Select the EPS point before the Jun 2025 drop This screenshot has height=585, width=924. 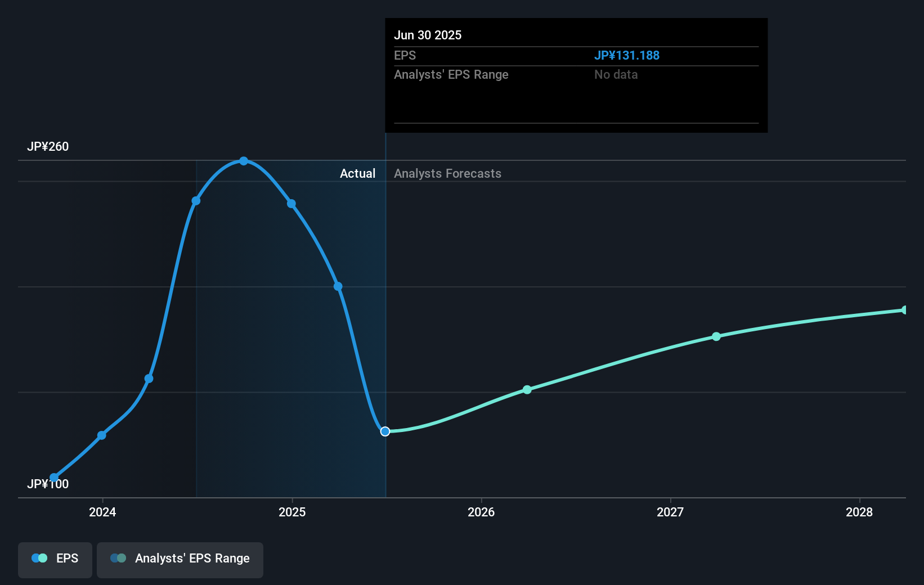pos(338,286)
